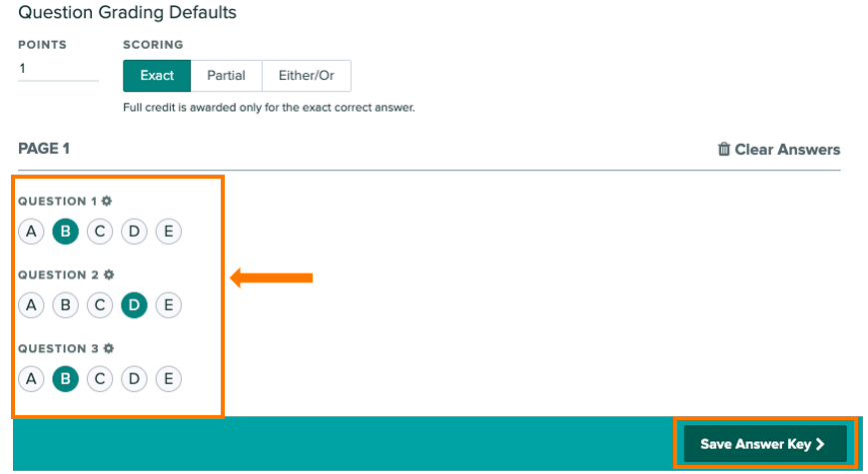Save the answer key
The width and height of the screenshot is (868, 474).
pos(765,444)
